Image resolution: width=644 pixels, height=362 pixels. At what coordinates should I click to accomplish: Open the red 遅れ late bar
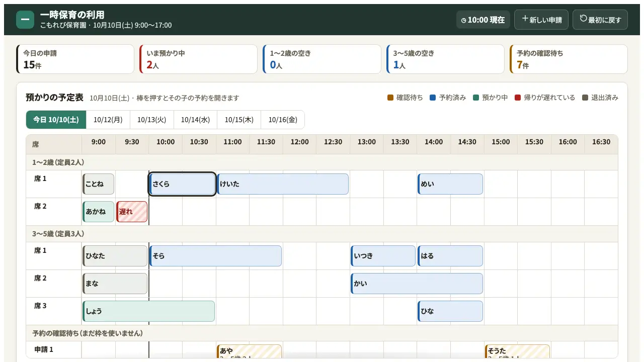pos(132,212)
